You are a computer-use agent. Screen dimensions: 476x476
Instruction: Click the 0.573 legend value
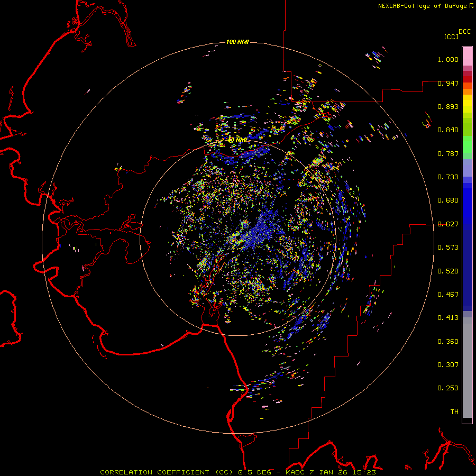coord(448,248)
